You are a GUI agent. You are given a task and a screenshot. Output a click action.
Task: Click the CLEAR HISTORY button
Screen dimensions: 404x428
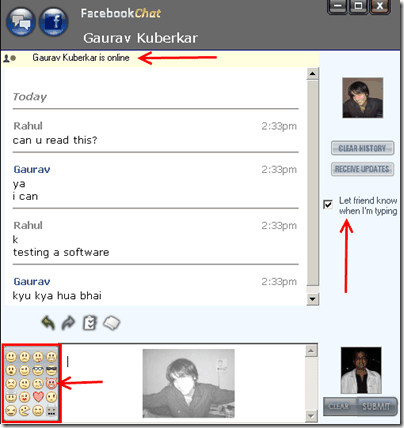tap(362, 148)
